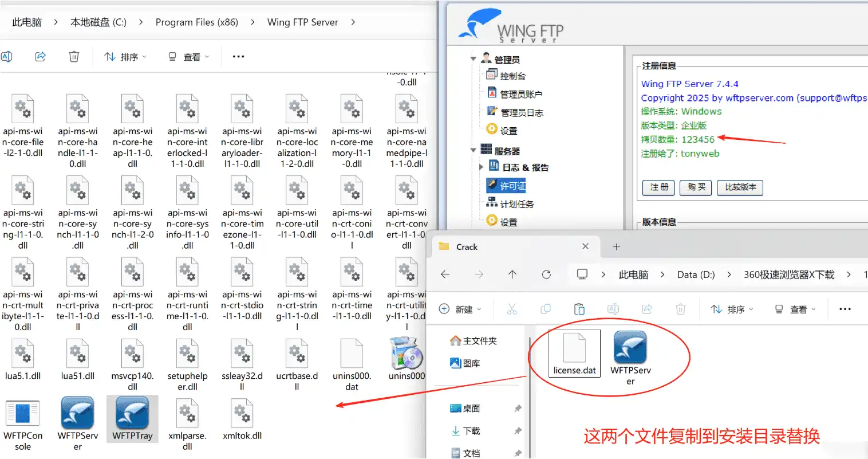Add a new tab in Crack window
This screenshot has width=868, height=459.
[616, 246]
